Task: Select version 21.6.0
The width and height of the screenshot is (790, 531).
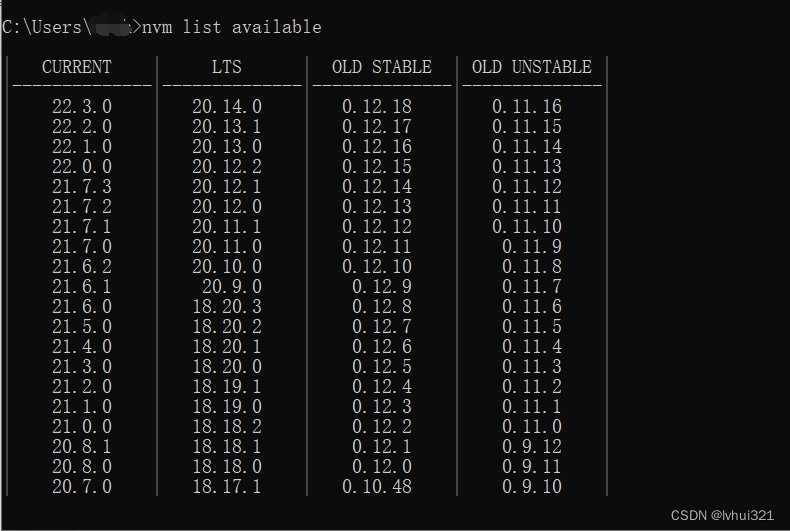Action: 82,306
